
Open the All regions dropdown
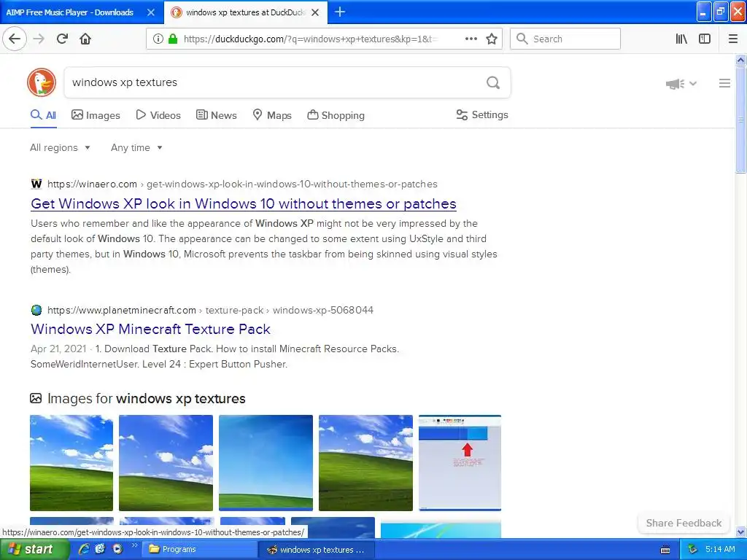click(x=60, y=147)
